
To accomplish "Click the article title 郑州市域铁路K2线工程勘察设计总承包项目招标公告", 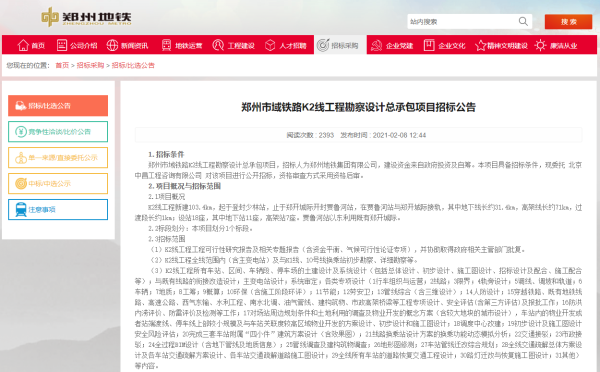I will point(358,107).
